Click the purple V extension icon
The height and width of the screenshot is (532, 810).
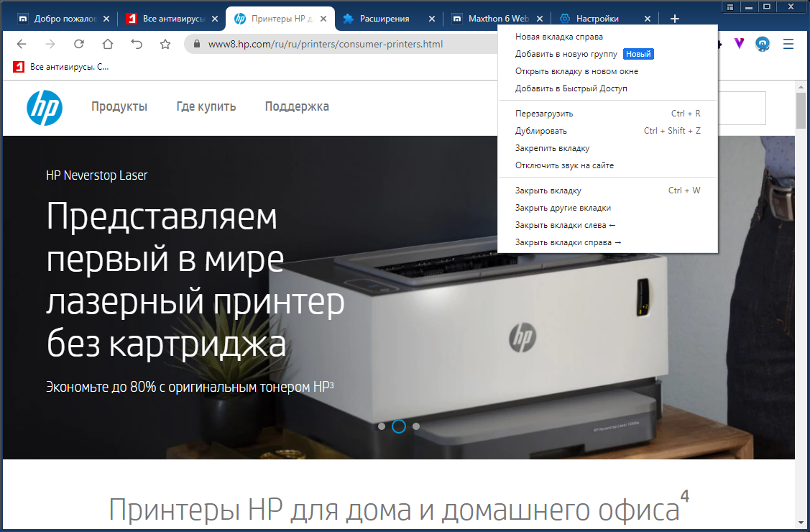[x=740, y=44]
